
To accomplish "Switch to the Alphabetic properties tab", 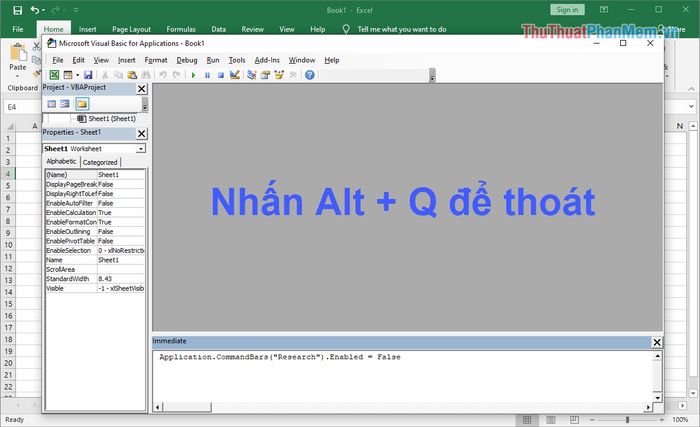I will tap(61, 161).
